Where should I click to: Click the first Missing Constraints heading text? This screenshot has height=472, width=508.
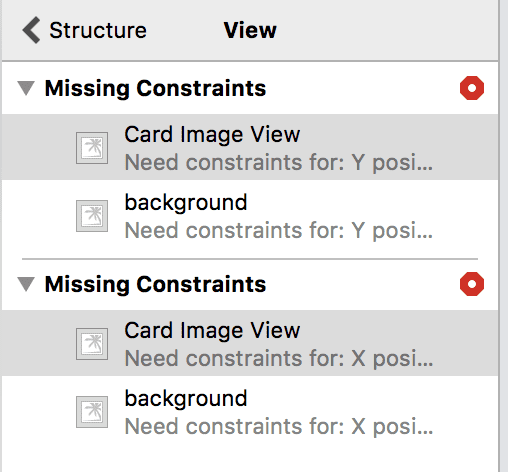pos(155,89)
